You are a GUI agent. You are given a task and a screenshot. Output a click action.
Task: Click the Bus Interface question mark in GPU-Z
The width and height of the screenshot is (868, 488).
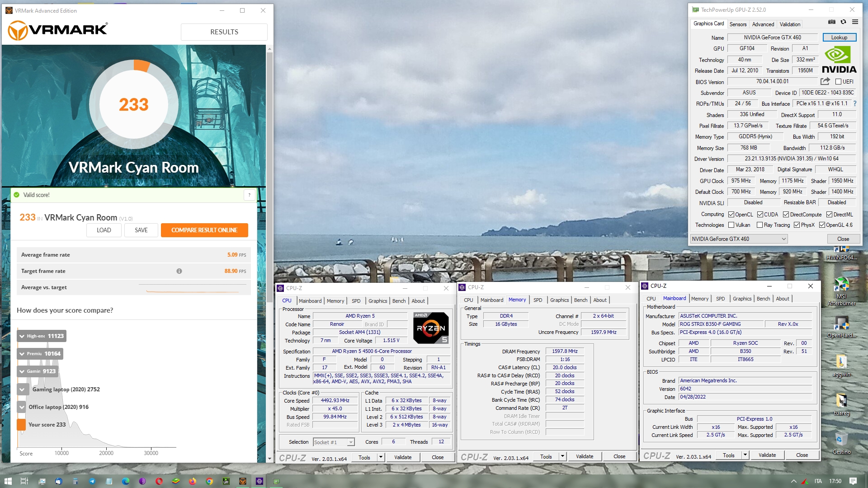[x=855, y=103]
